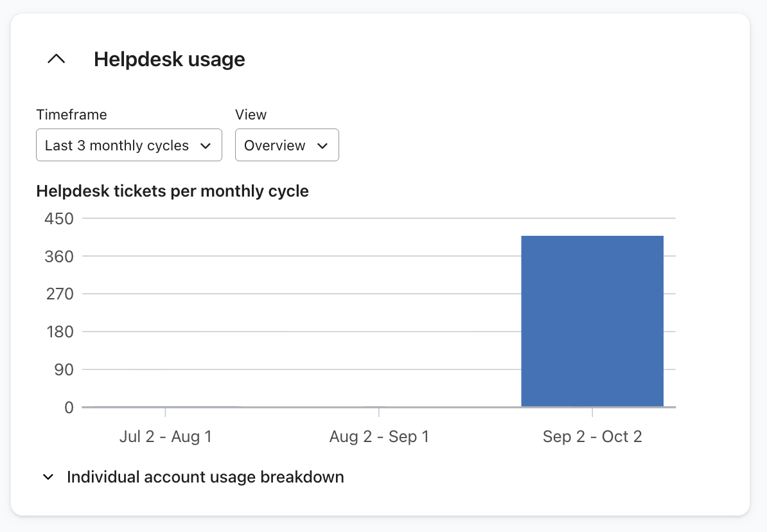Open the View Overview dropdown
The image size is (767, 532).
tap(287, 145)
